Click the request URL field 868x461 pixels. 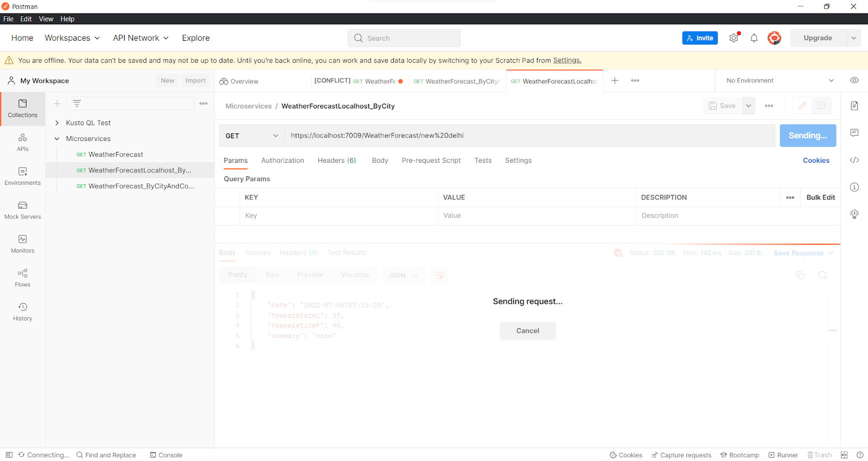pos(529,136)
